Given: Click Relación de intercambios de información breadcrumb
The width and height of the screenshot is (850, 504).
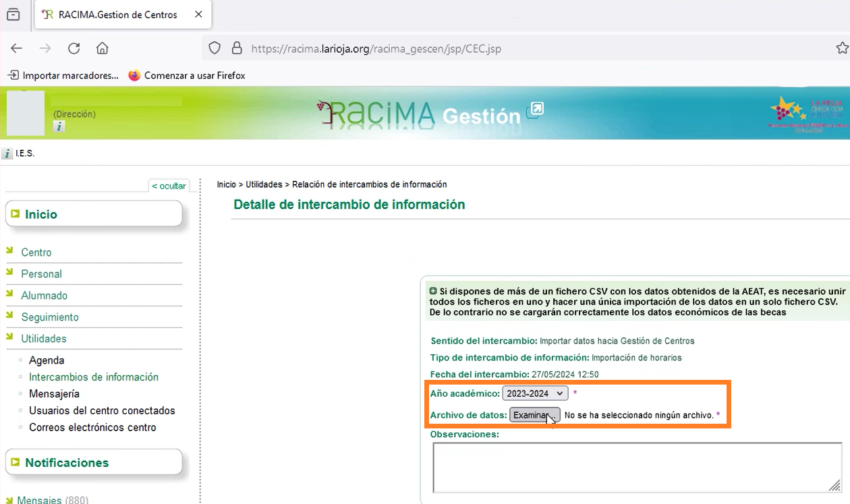Looking at the screenshot, I should (x=370, y=184).
